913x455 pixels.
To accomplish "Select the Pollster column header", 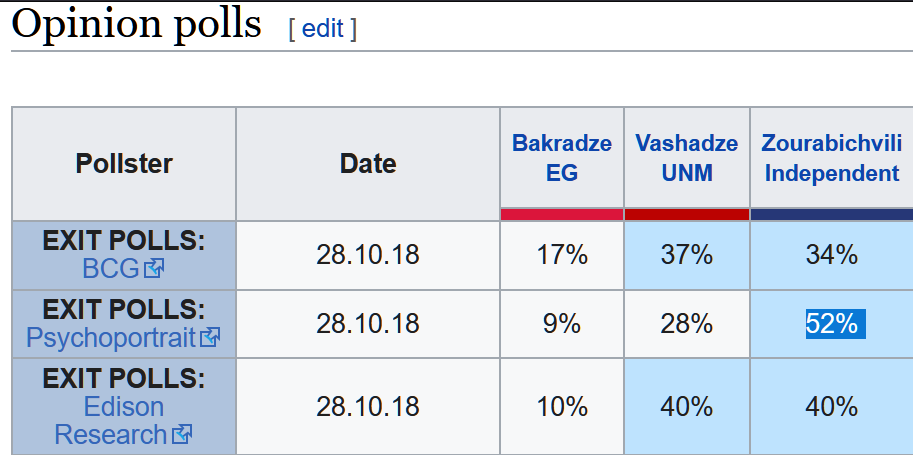I will coord(124,164).
